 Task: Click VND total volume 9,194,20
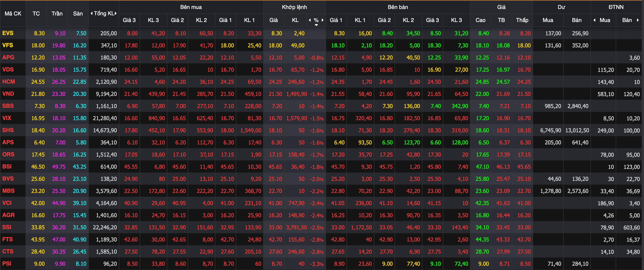tap(106, 94)
